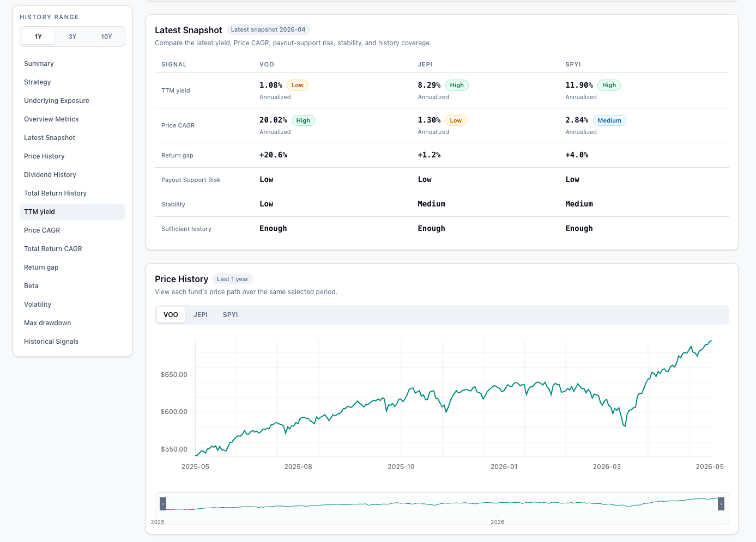The width and height of the screenshot is (756, 542).
Task: Grab the right range slider handle
Action: [x=721, y=504]
